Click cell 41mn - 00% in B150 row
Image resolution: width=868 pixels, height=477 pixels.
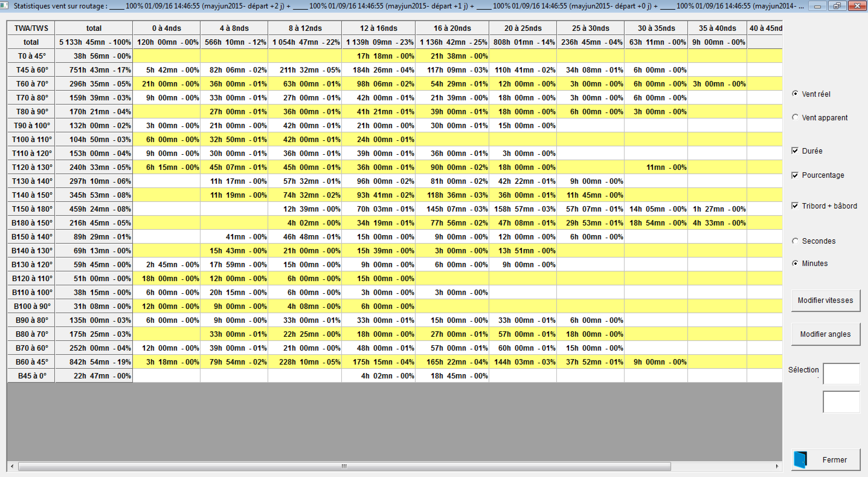coord(234,237)
